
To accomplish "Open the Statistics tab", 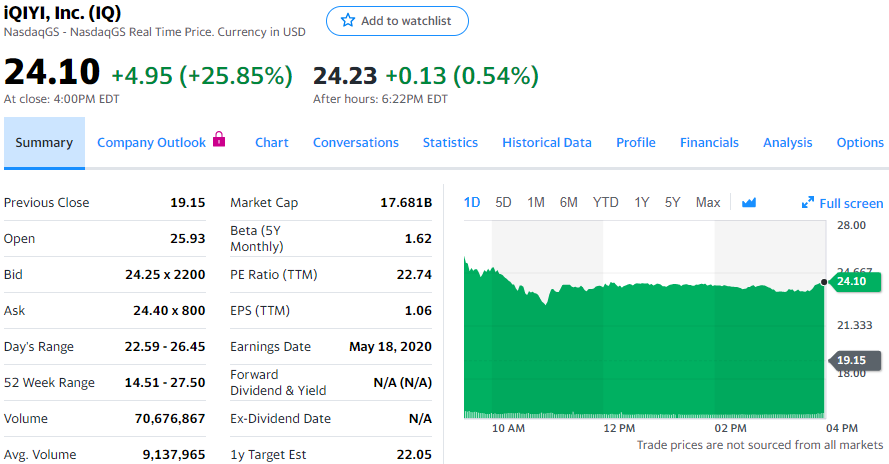I will 450,142.
